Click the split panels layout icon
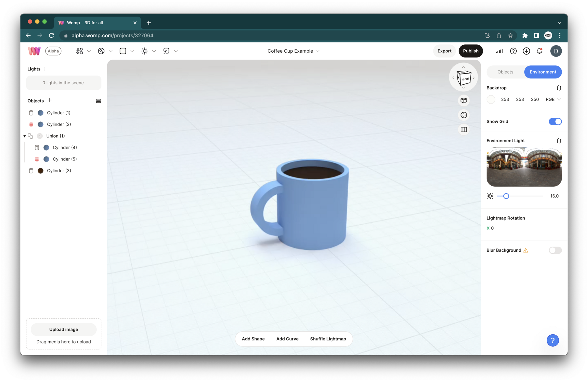This screenshot has height=382, width=588. pos(464,130)
